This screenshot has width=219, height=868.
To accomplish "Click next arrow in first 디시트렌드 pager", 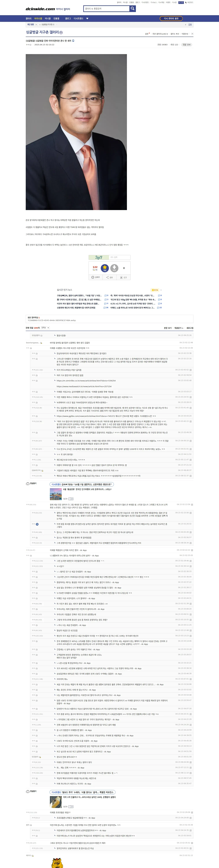I will [x=72, y=499].
